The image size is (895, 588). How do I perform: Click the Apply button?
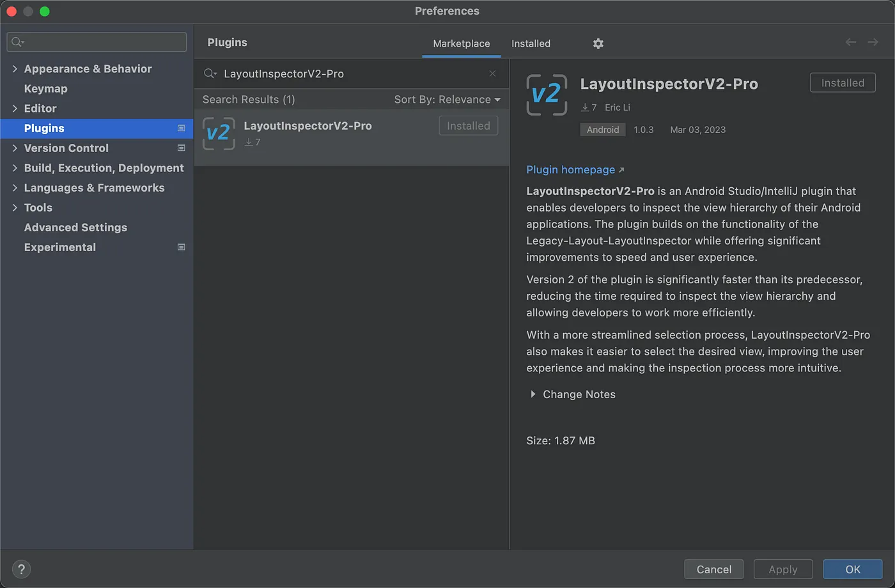[783, 569]
